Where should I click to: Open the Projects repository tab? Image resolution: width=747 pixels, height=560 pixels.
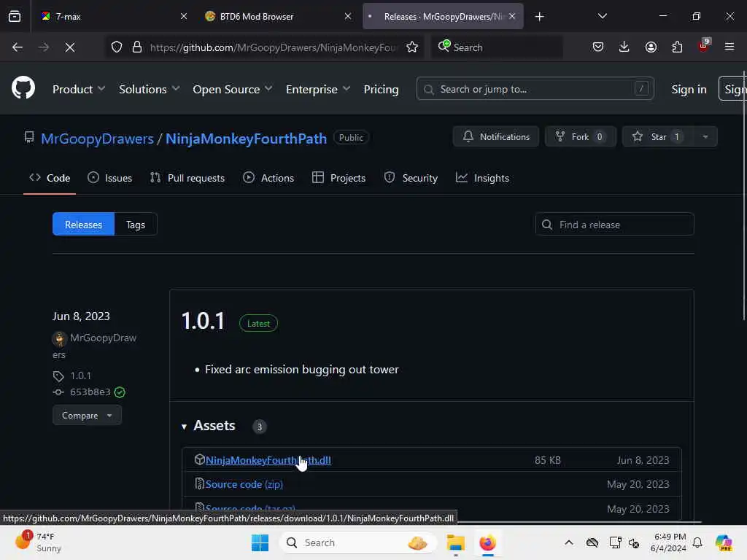(338, 178)
